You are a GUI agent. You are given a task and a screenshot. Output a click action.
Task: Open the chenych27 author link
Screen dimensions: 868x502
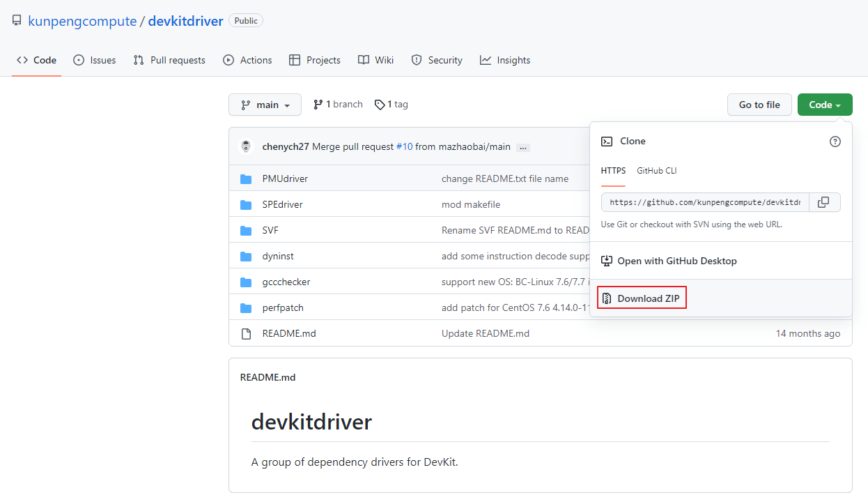[x=286, y=147]
